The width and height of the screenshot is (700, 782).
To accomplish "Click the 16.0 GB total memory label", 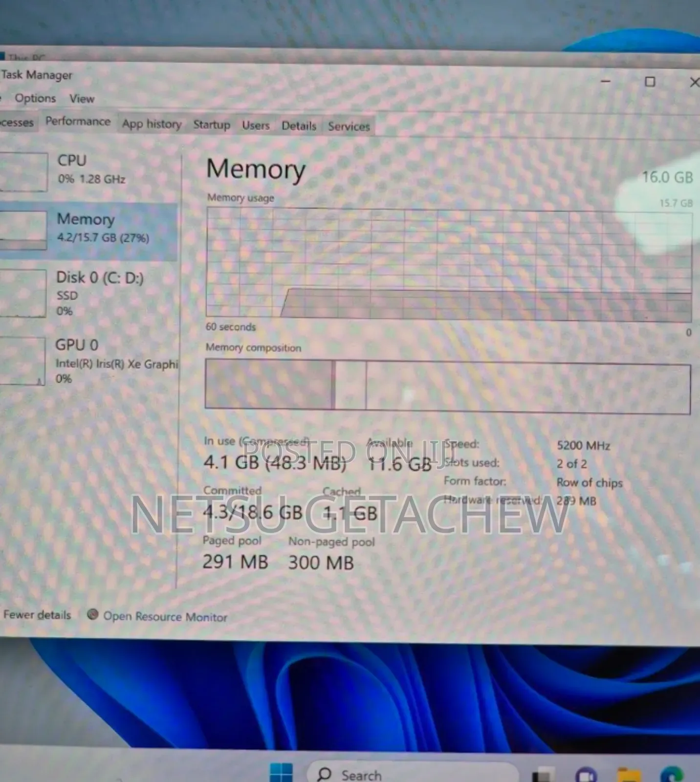I will [x=667, y=177].
